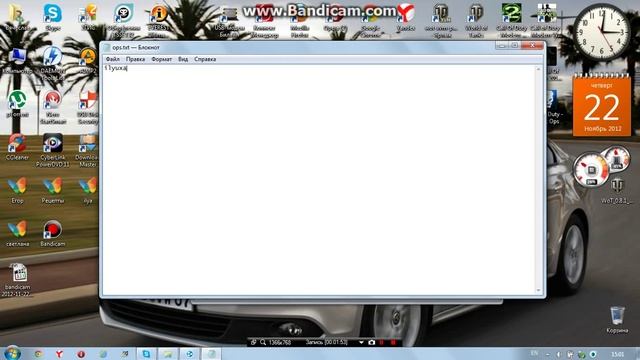This screenshot has width=640, height=360.
Task: Click the Yandex icon in the taskbar
Action: point(59,353)
